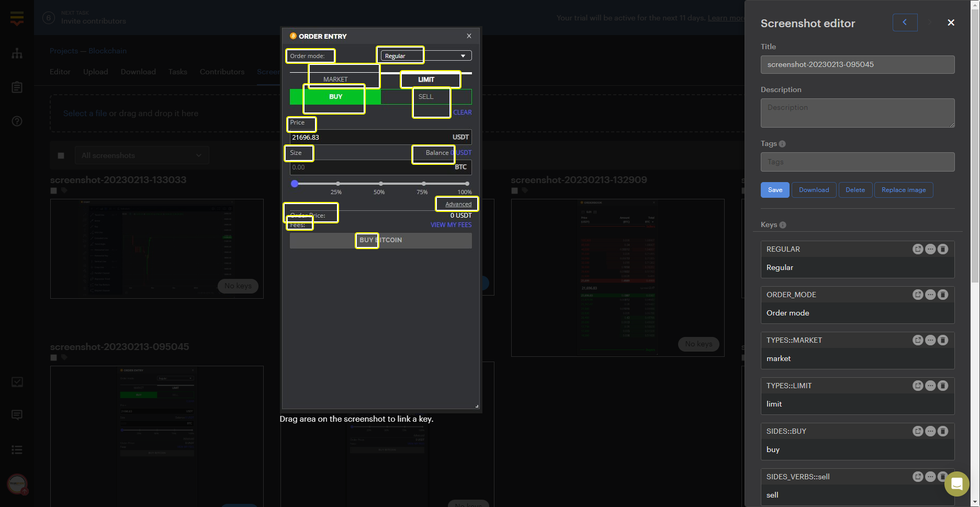Click the external-link icon on TYPES::MARKET key
The width and height of the screenshot is (980, 507).
point(918,340)
